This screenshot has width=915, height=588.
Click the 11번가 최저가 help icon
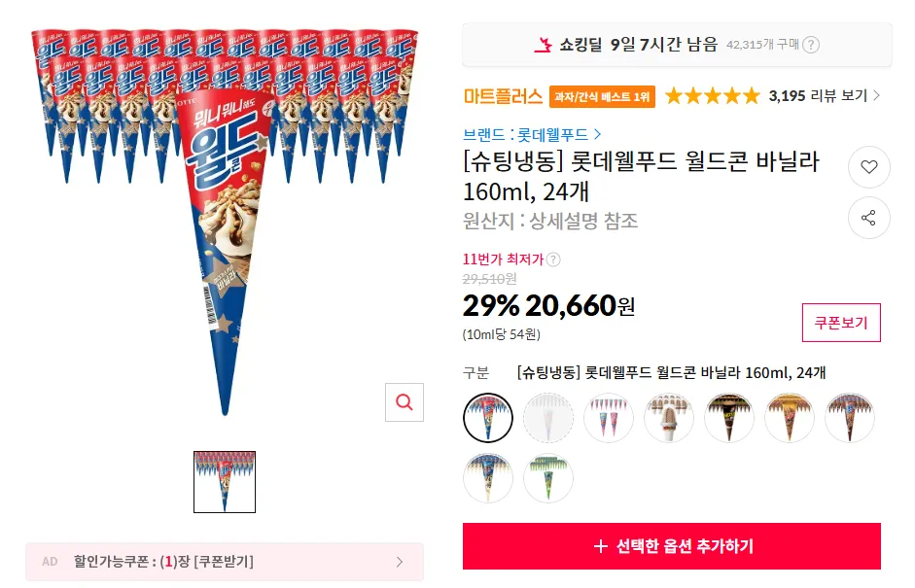(553, 259)
